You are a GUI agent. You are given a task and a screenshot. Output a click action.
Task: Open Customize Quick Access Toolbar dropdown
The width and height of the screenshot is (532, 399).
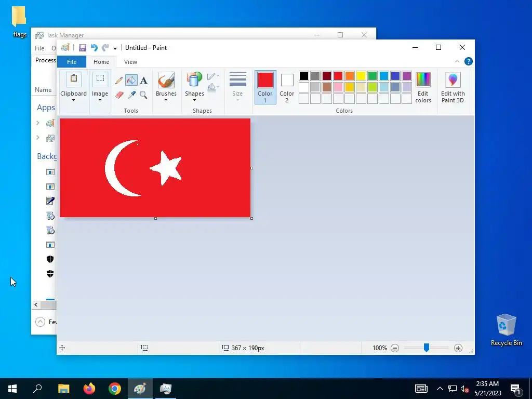point(115,48)
